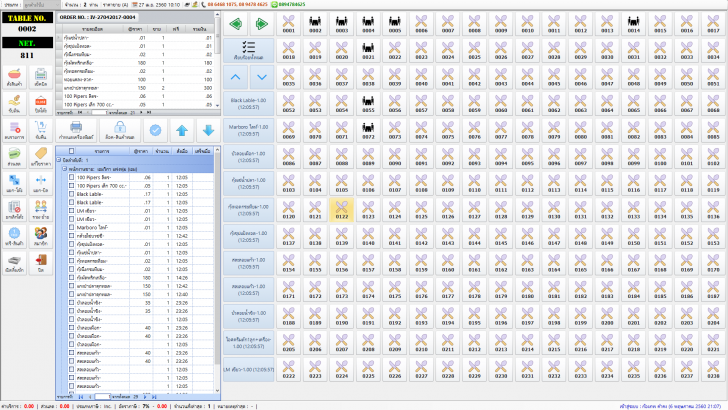Go to next page in lower item list pager

(x=145, y=397)
